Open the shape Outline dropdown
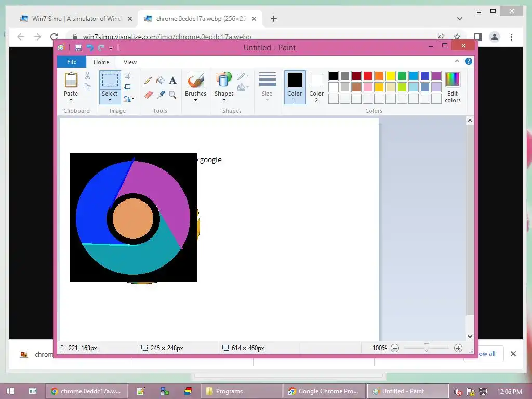The image size is (532, 399). (x=243, y=76)
